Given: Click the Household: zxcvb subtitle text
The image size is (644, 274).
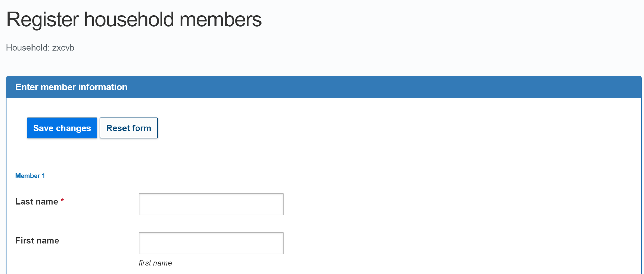Looking at the screenshot, I should click(40, 48).
